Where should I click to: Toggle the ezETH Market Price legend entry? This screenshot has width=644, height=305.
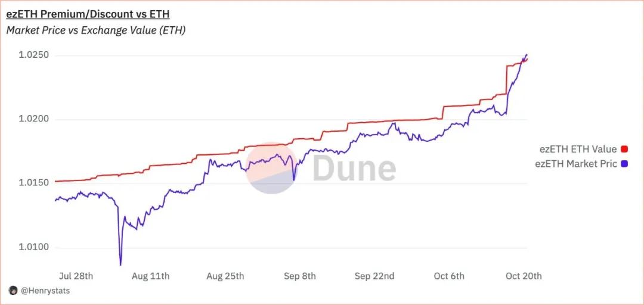575,163
